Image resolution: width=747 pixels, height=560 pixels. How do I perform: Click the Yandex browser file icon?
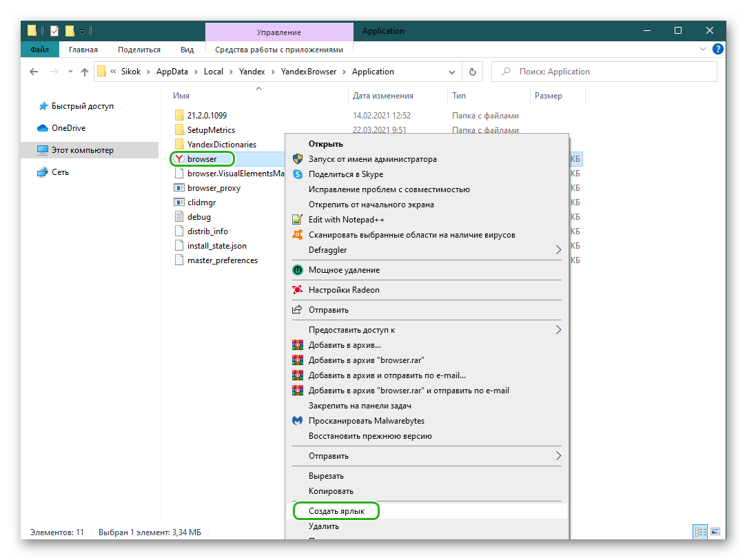coord(178,159)
